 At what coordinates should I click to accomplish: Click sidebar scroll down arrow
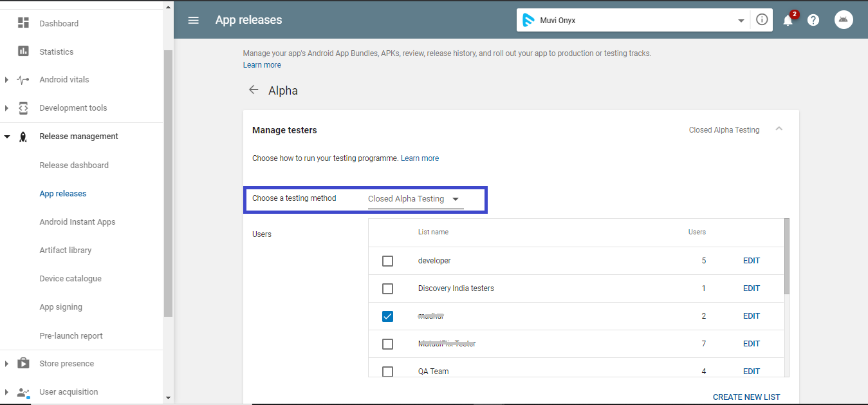point(169,399)
